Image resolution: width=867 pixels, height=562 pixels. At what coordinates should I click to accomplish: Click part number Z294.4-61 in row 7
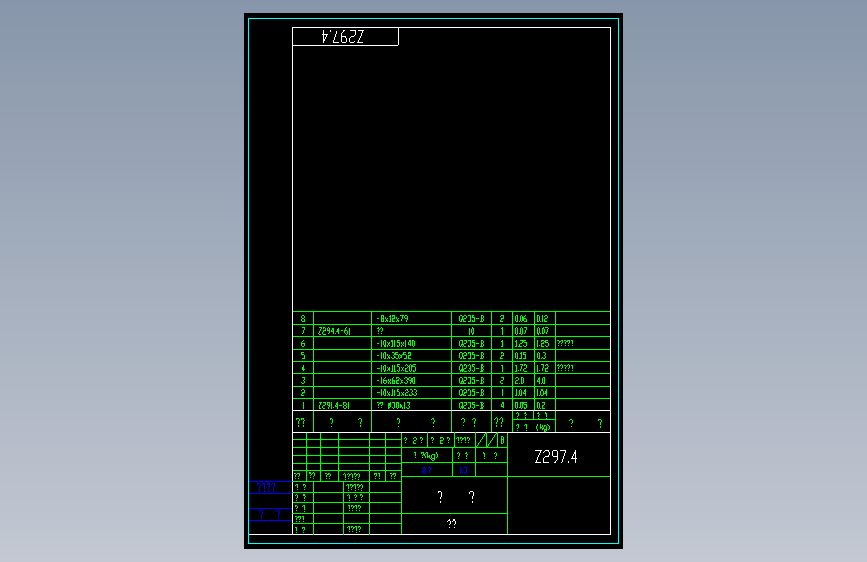pos(334,331)
